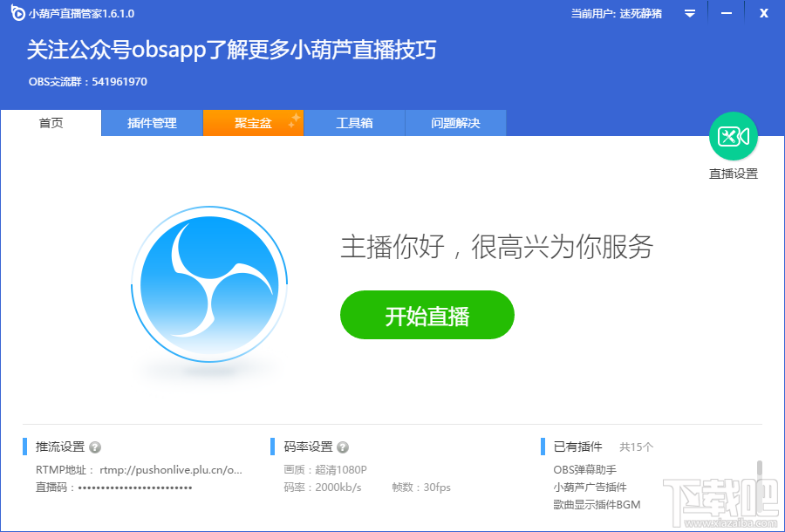This screenshot has width=785, height=532.
Task: Click the 直播设置 label text
Action: 734,174
